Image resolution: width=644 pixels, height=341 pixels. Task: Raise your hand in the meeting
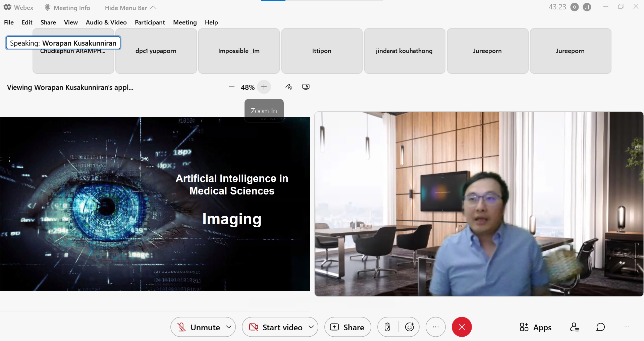pyautogui.click(x=387, y=327)
